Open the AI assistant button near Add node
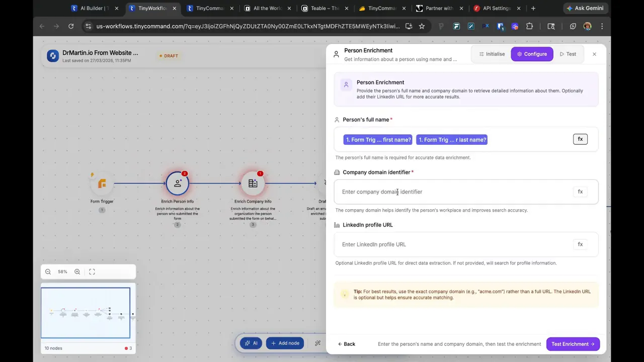 (x=251, y=343)
